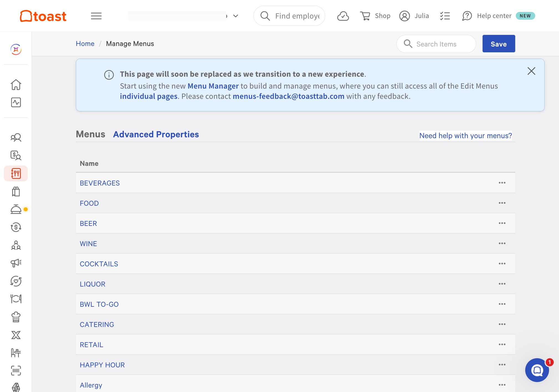Open the AI assistant sparkle icon

tap(16, 50)
